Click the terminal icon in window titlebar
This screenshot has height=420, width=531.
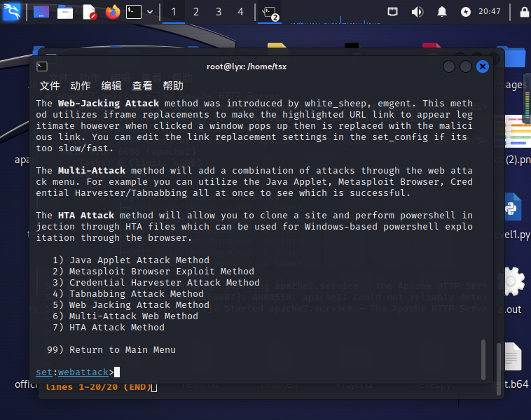(42, 66)
